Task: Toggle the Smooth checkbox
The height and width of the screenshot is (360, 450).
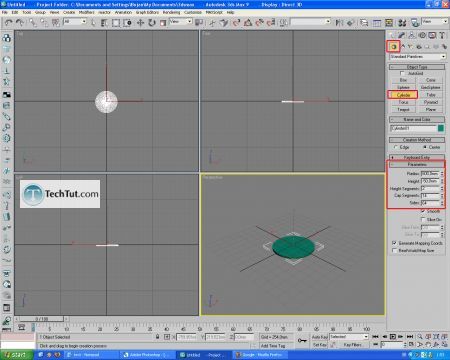Action: [x=423, y=211]
